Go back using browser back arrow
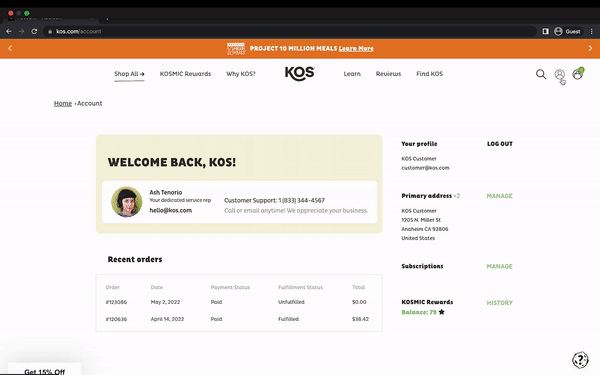Image resolution: width=600 pixels, height=375 pixels. (9, 31)
